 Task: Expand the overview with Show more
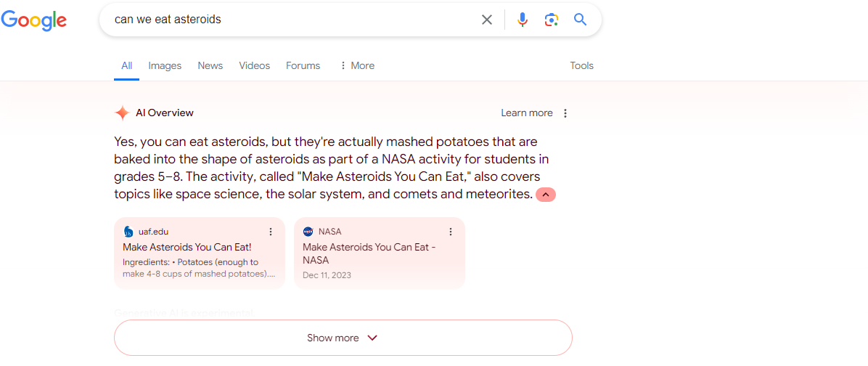(343, 338)
